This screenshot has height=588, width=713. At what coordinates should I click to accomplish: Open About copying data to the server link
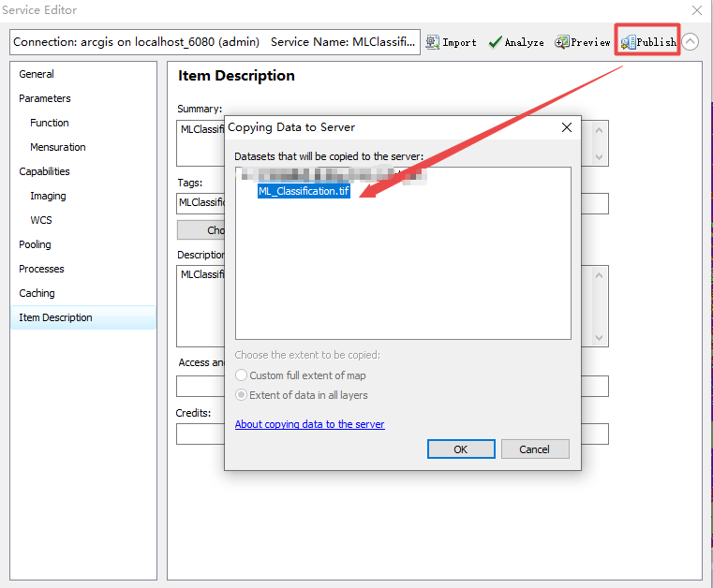pyautogui.click(x=310, y=424)
